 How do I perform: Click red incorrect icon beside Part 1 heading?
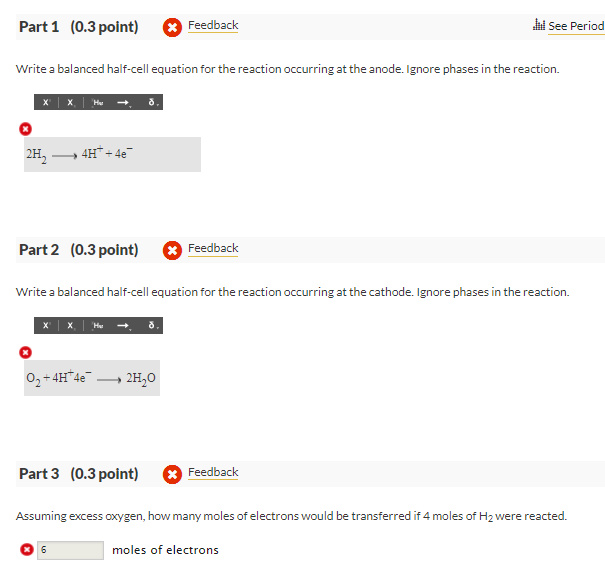(172, 26)
